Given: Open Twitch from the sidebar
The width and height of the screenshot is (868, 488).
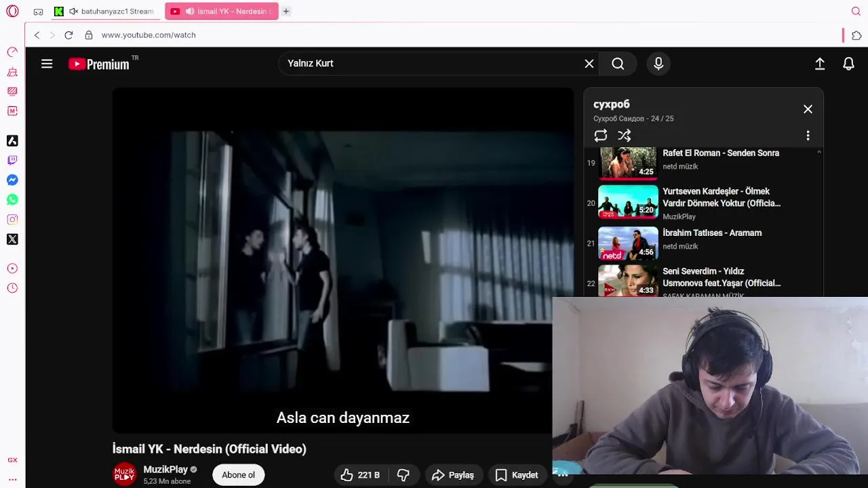Looking at the screenshot, I should tap(12, 161).
